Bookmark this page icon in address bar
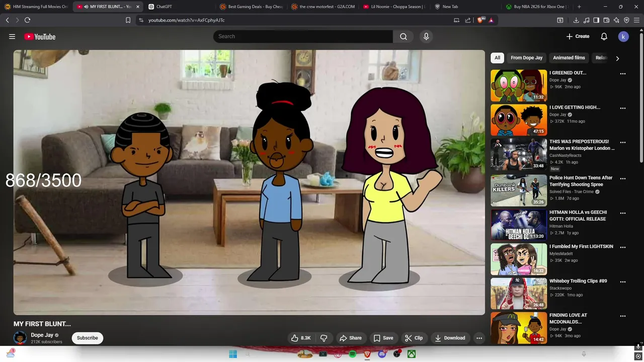 click(x=128, y=20)
